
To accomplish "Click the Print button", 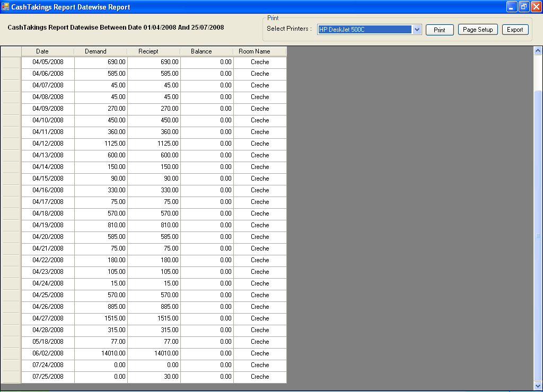I will coord(440,30).
